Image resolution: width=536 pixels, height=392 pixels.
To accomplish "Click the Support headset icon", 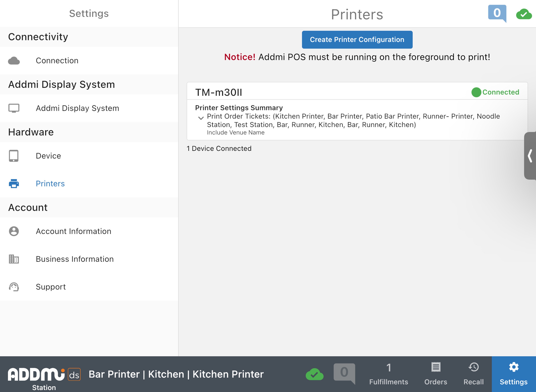I will (x=14, y=287).
